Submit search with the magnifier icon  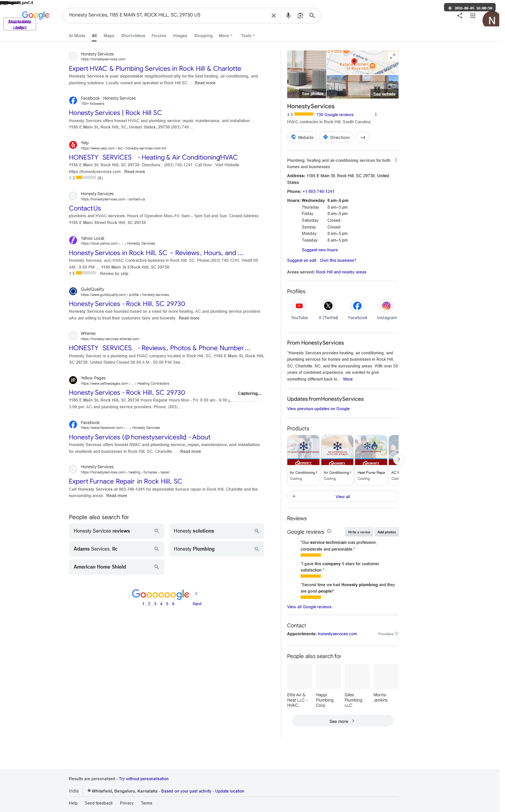pyautogui.click(x=312, y=16)
